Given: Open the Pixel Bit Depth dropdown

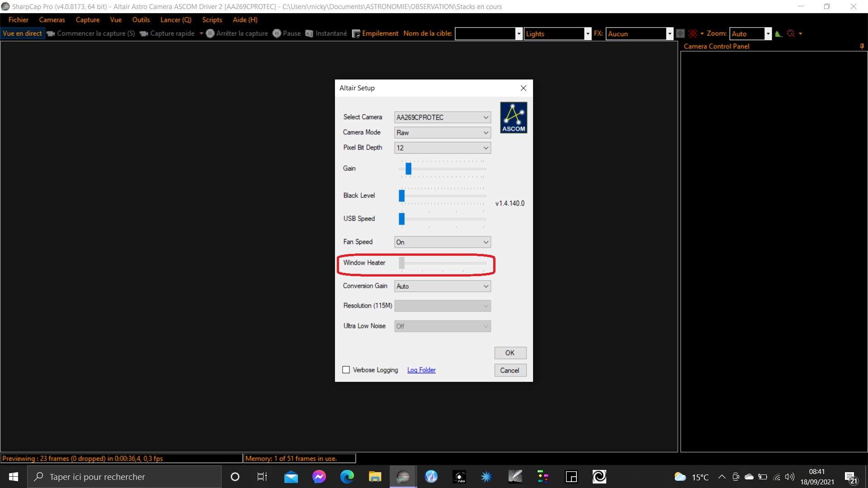Looking at the screenshot, I should click(x=442, y=148).
